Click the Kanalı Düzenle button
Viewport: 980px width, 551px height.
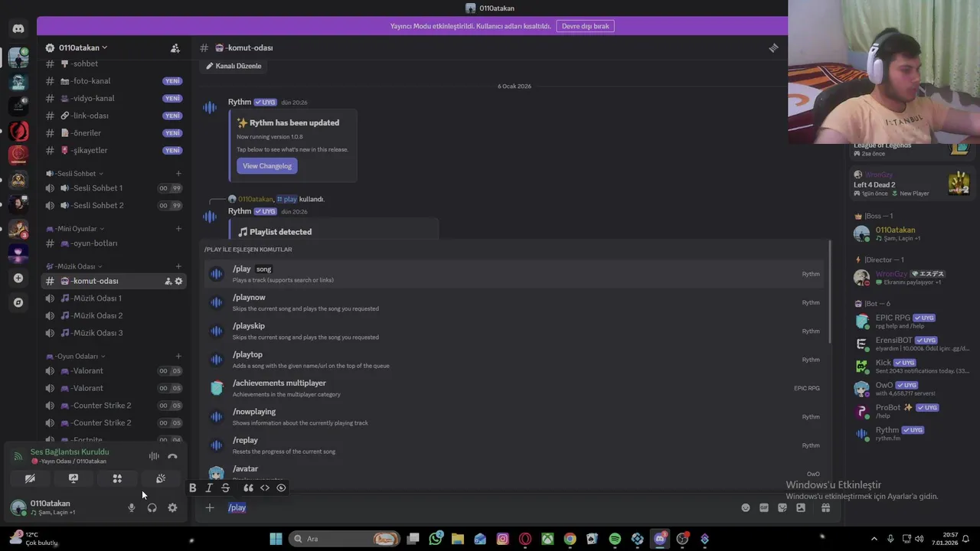click(234, 66)
